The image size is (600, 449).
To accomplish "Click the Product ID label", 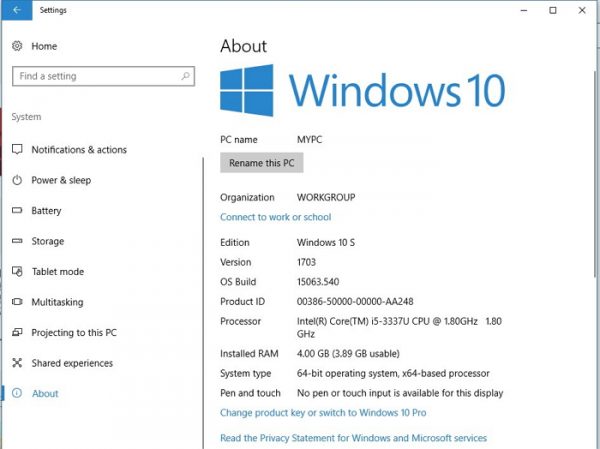I will click(x=242, y=302).
